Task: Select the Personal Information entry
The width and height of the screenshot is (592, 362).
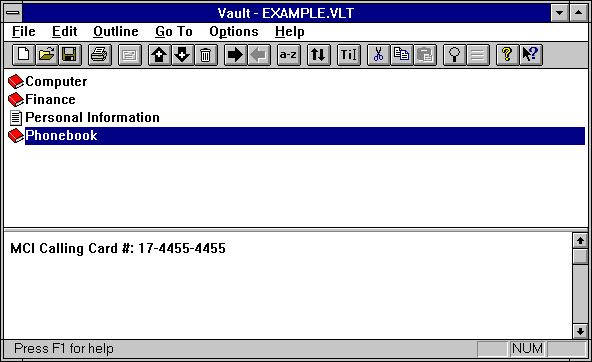Action: click(92, 118)
